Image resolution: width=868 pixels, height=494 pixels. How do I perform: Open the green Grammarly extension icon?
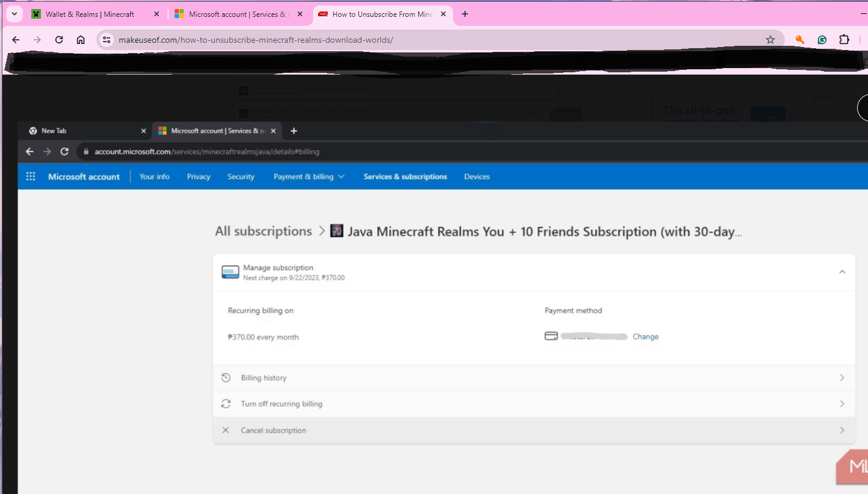(x=822, y=40)
